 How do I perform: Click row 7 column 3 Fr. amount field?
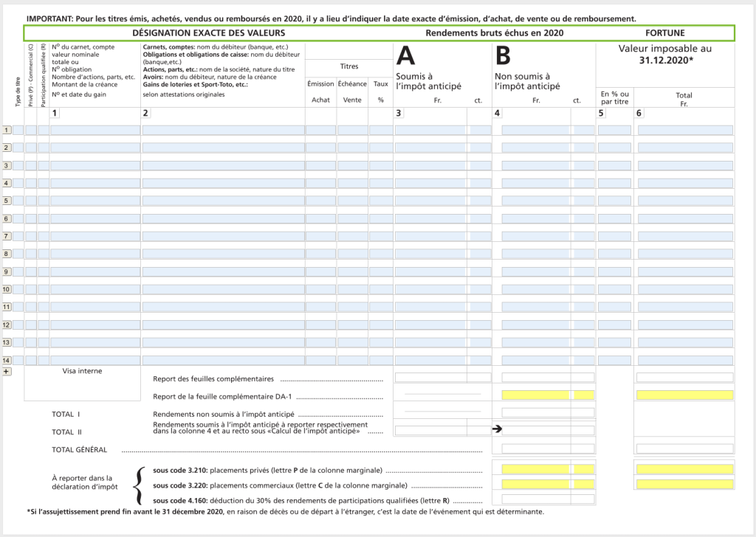point(430,236)
